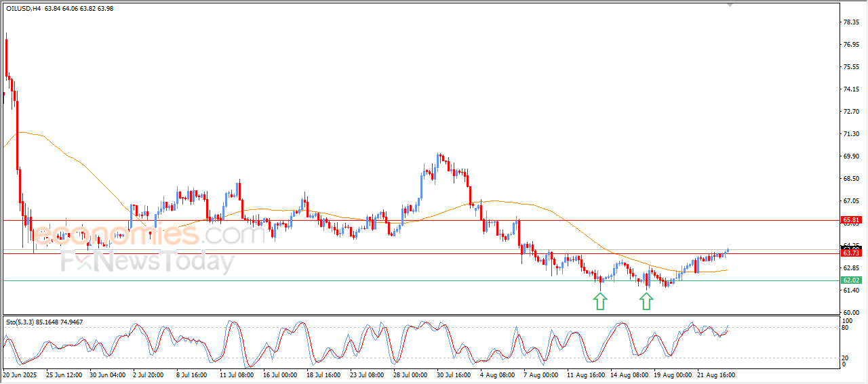Click the 62.85 price axis label
The height and width of the screenshot is (384, 868).
851,268
